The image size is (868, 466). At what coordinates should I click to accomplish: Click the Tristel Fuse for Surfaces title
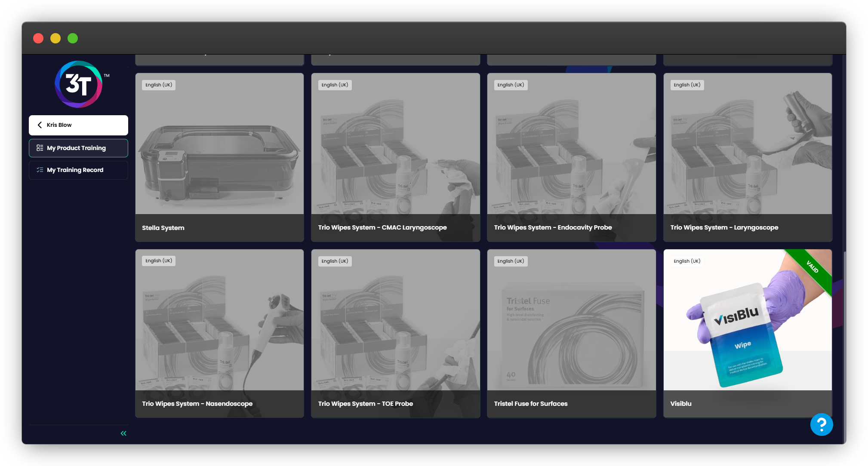[531, 404]
